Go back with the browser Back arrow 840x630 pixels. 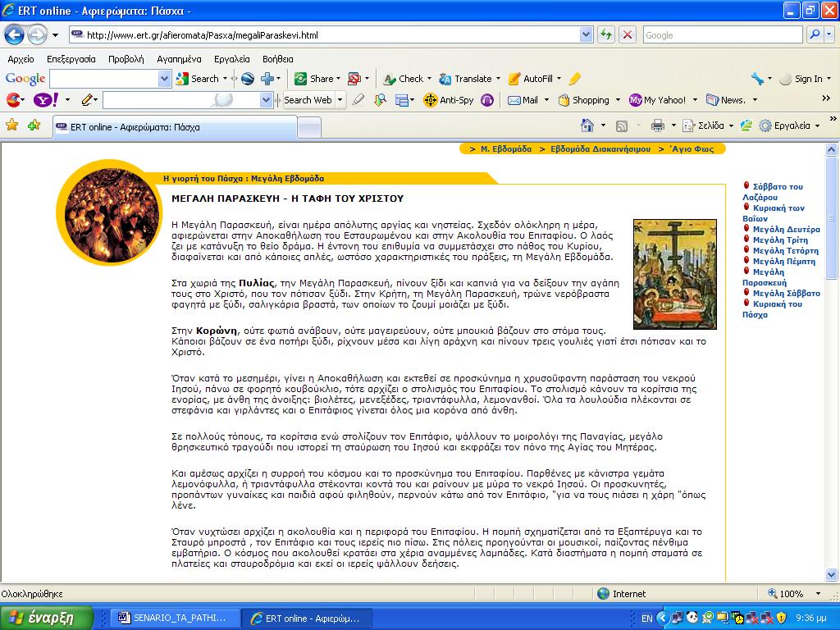pyautogui.click(x=15, y=35)
